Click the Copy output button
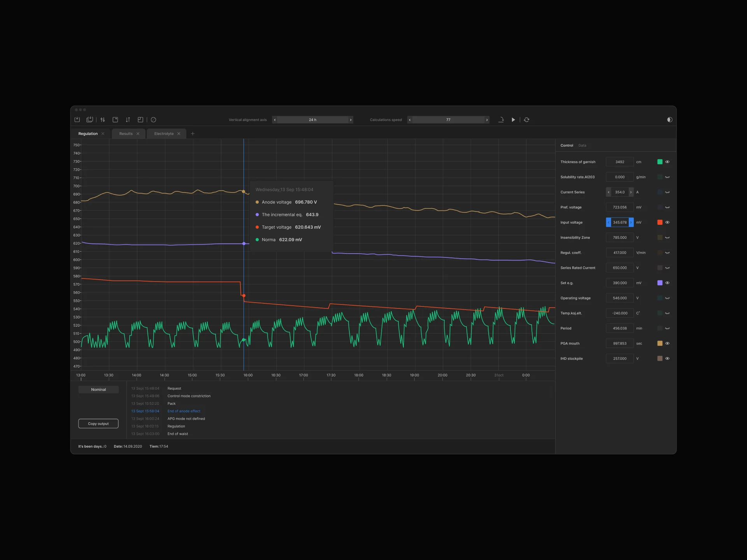Image resolution: width=747 pixels, height=560 pixels. tap(98, 423)
